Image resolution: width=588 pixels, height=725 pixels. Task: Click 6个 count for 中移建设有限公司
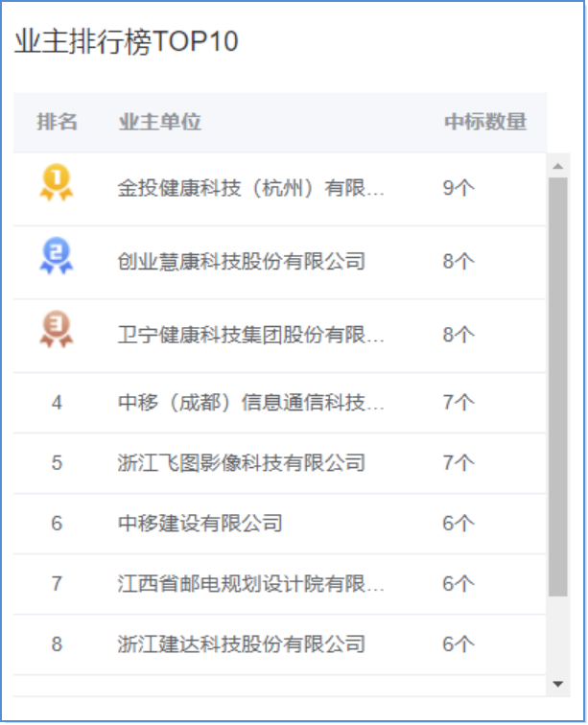pyautogui.click(x=459, y=524)
